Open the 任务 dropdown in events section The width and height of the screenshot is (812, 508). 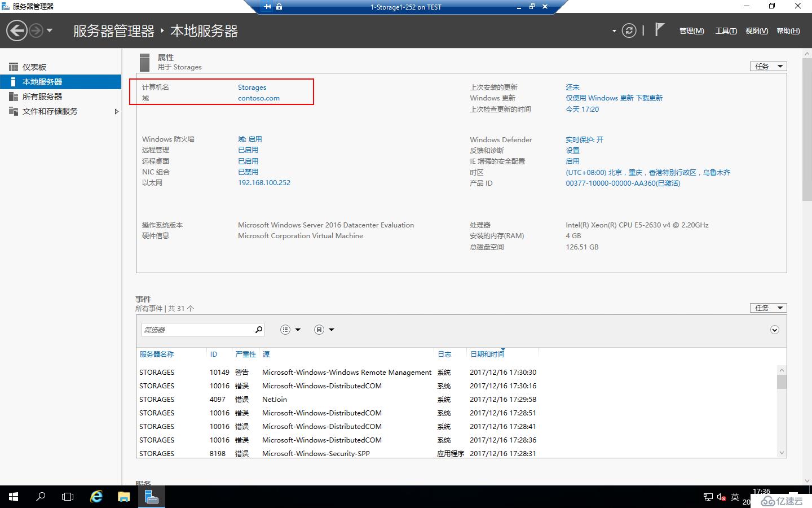(768, 308)
